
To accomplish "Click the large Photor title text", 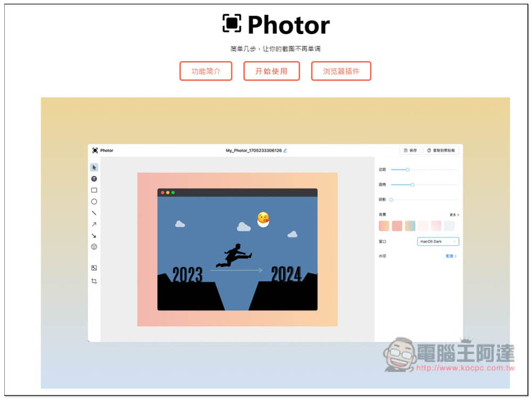I will pos(288,25).
